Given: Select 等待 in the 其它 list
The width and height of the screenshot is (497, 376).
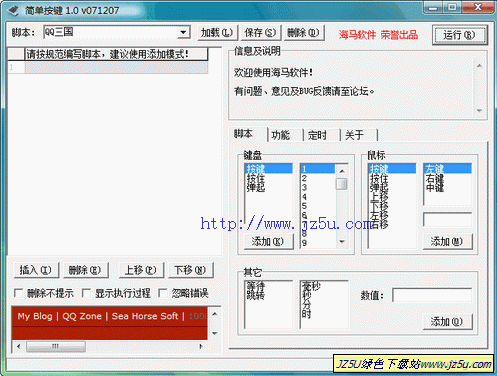Looking at the screenshot, I should pos(269,286).
